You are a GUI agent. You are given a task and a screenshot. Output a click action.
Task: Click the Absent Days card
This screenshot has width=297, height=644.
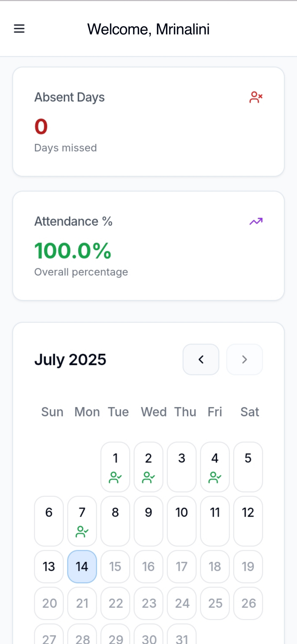tap(148, 122)
